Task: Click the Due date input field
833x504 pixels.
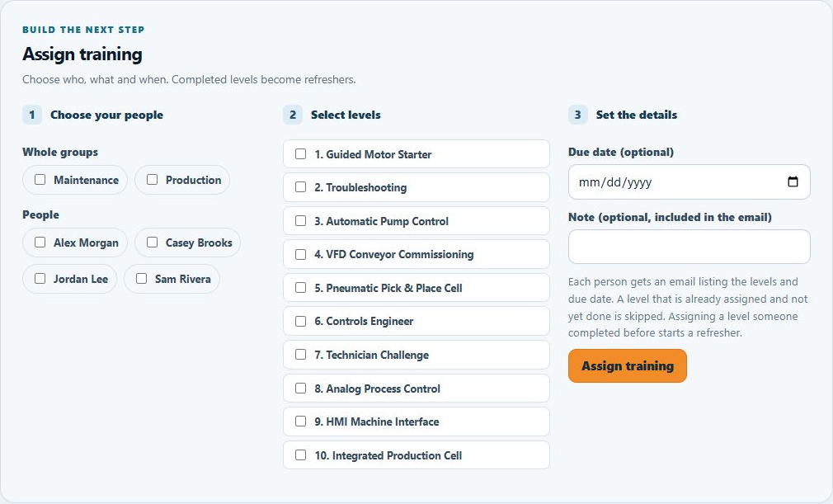Action: (689, 181)
